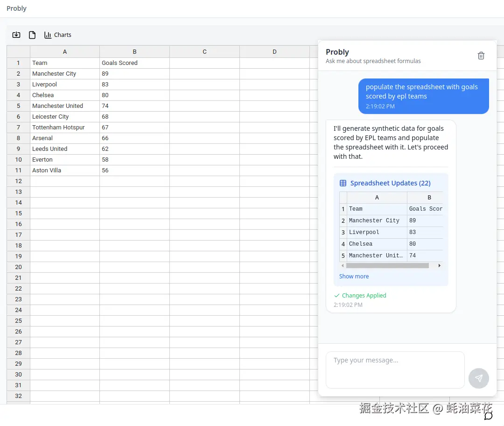The height and width of the screenshot is (426, 504).
Task: Select the cell containing 58
Action: tap(135, 160)
